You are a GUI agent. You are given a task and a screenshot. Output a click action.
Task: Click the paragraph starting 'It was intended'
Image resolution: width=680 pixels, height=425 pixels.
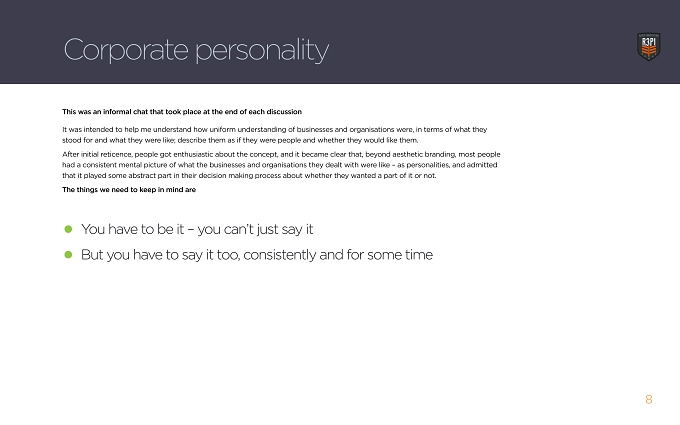click(x=275, y=135)
